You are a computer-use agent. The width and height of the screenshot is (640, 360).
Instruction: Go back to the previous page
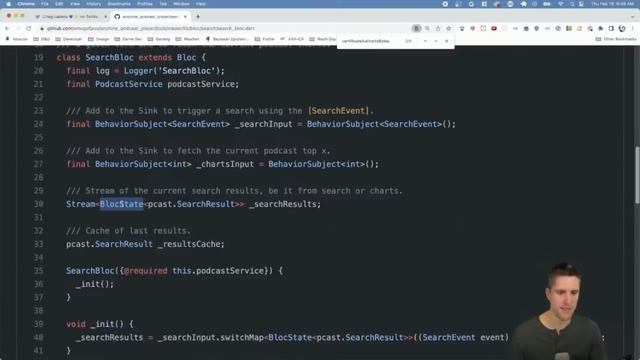pos(7,28)
